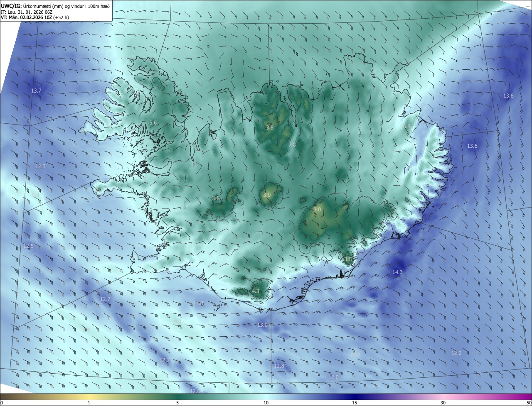Click the 12.3 value label on the map
Viewport: 532px width, 406px height.
(40, 166)
